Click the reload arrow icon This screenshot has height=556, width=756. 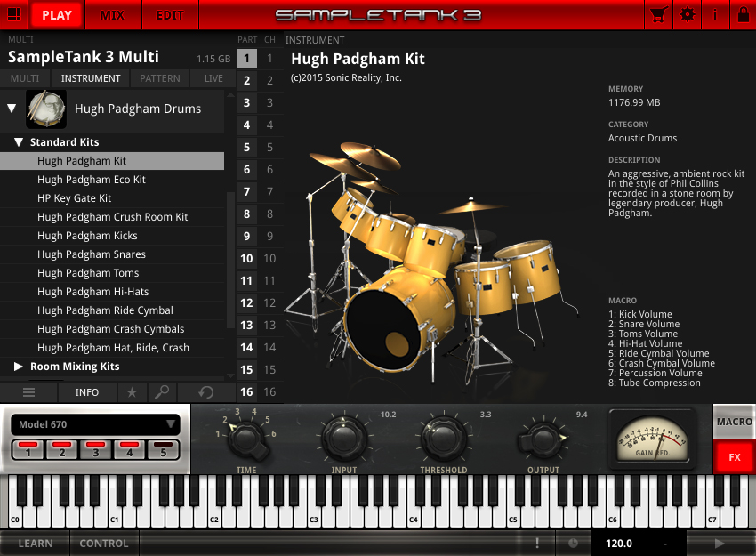tap(205, 392)
